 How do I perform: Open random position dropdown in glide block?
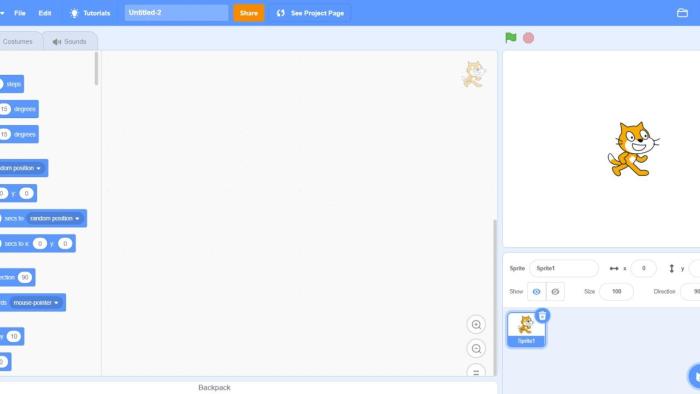(x=55, y=218)
